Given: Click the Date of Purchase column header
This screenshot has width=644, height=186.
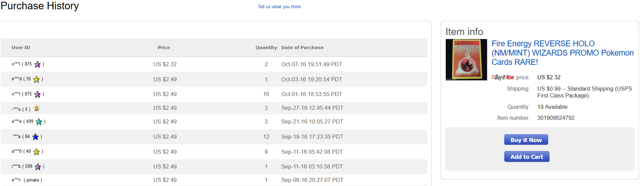Looking at the screenshot, I should (x=302, y=48).
